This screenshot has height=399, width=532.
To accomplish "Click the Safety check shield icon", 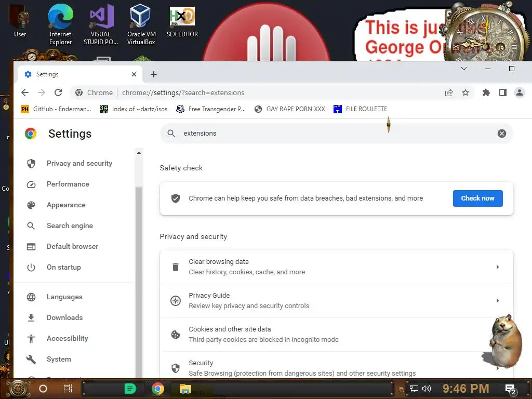I will [176, 198].
